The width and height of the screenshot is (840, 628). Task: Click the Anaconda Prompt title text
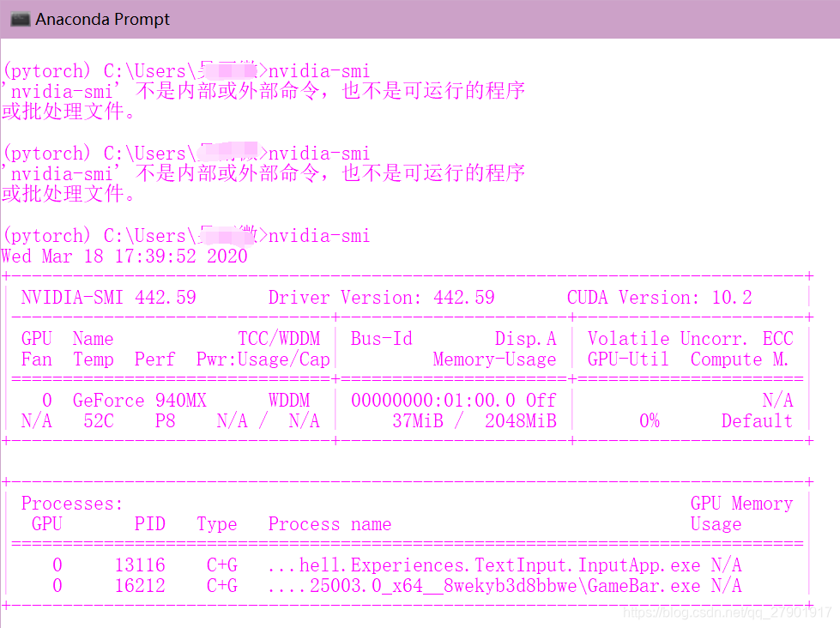102,19
